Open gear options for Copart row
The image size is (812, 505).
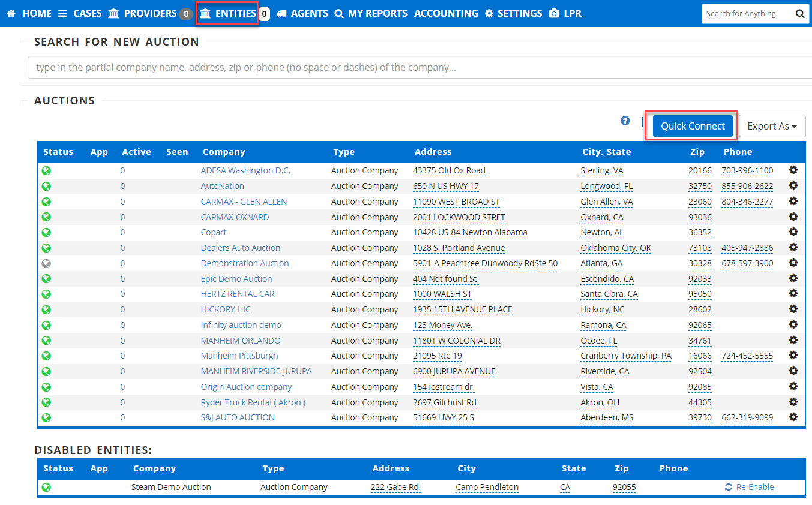[x=793, y=232]
